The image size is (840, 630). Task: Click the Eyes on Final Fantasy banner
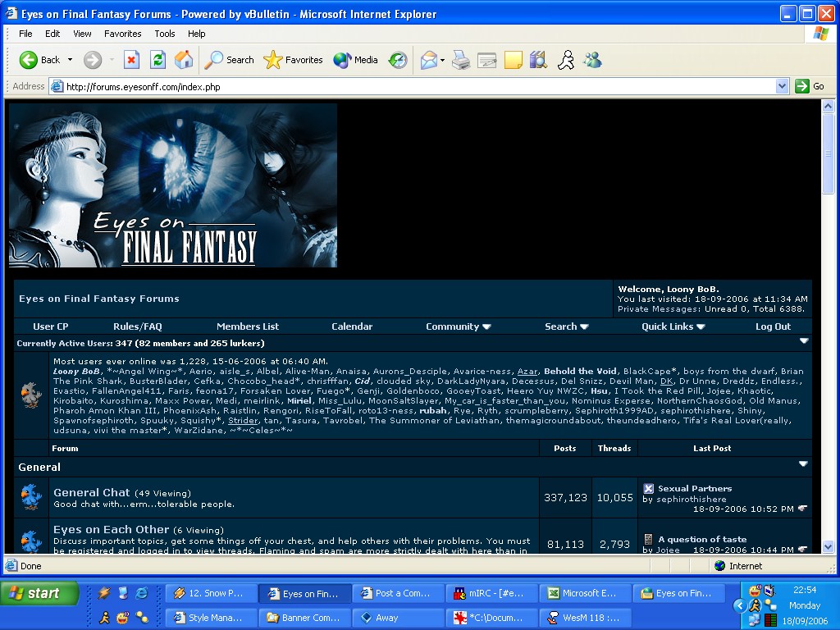coord(173,185)
